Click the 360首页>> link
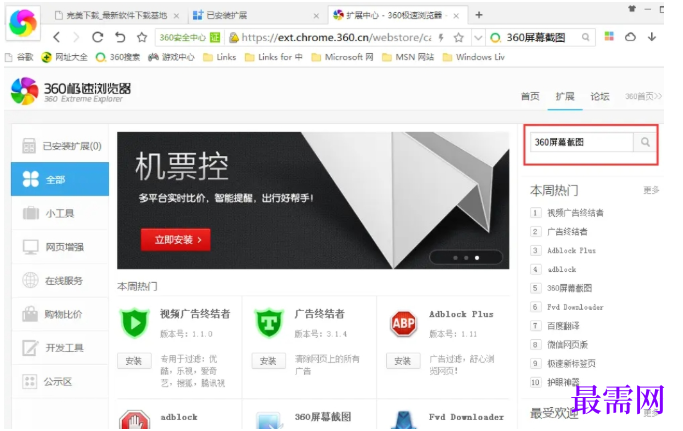 click(643, 96)
